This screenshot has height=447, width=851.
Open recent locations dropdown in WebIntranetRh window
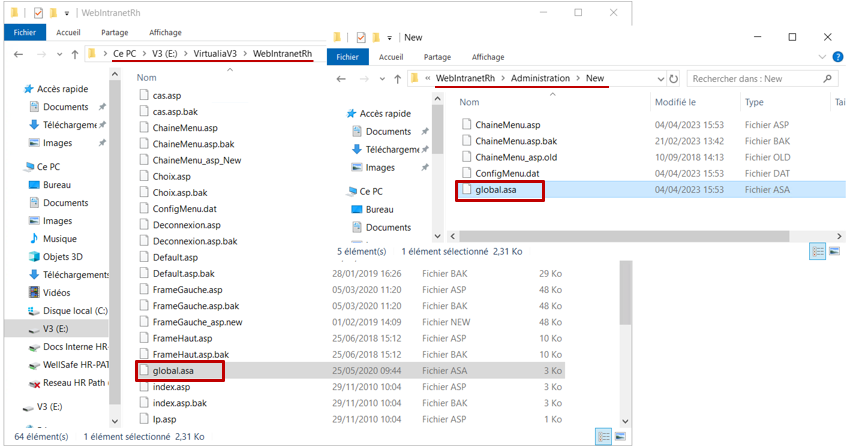[x=56, y=53]
